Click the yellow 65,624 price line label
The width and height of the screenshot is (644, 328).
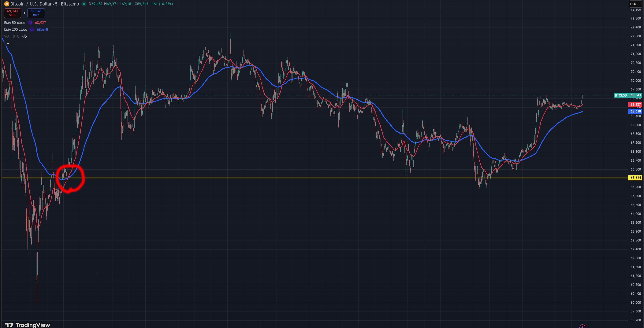(635, 178)
